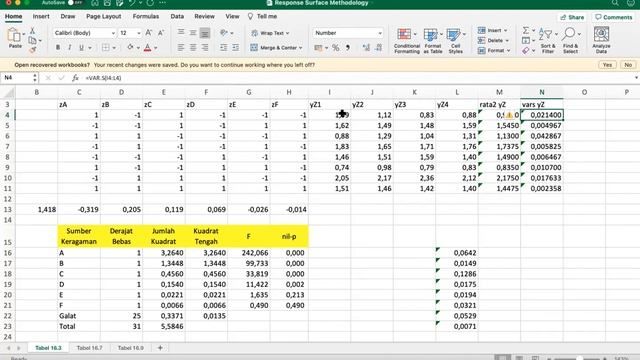Align text to middle vertically
This screenshot has width=640, height=360.
(193, 32)
